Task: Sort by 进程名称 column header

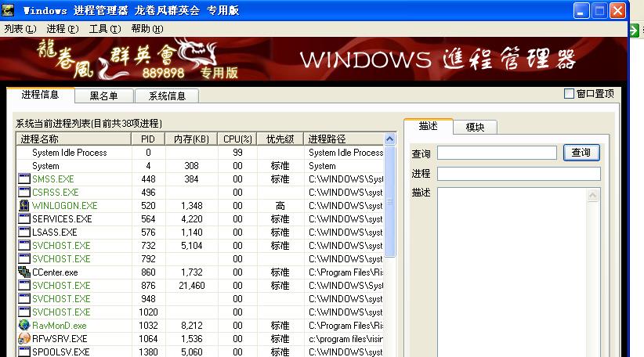Action: (x=74, y=139)
